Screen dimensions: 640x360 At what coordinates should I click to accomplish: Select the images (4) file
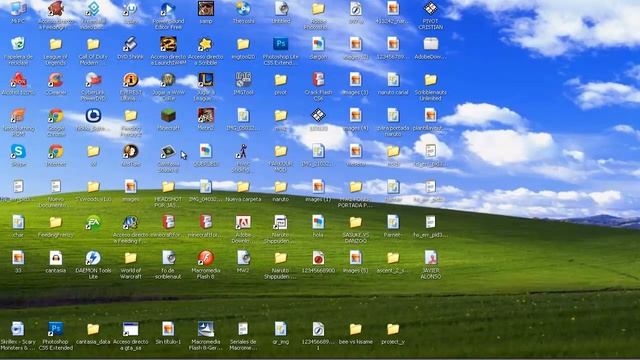point(356,116)
